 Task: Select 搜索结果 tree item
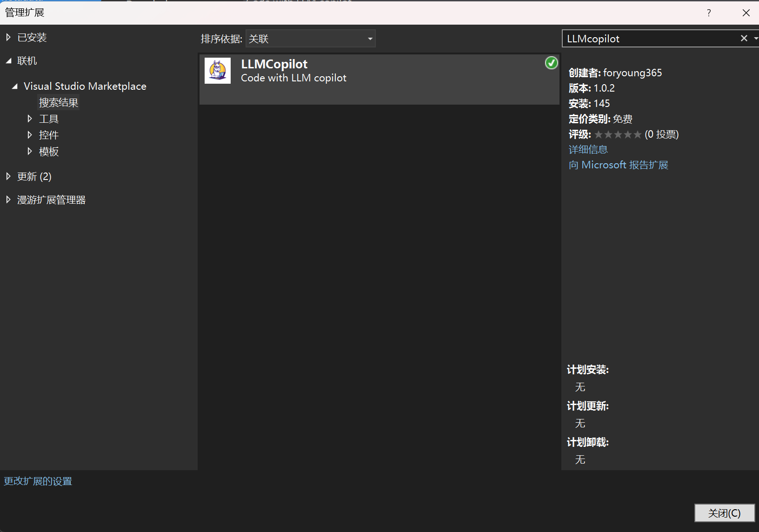tap(59, 102)
